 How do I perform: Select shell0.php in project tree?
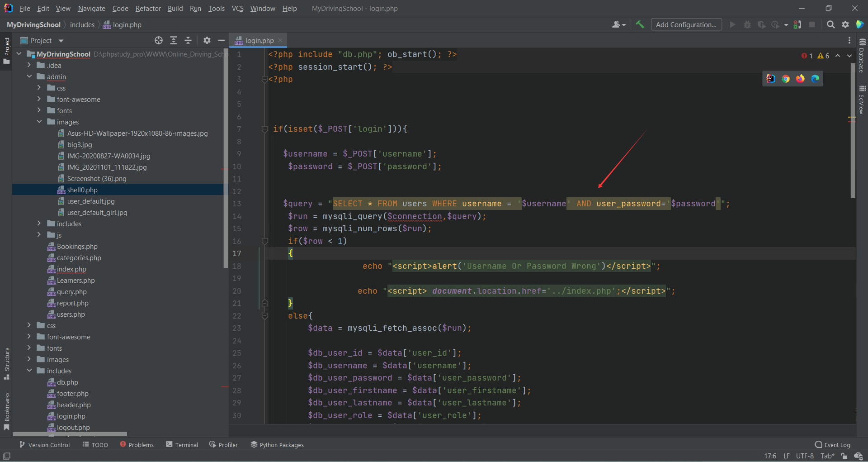82,190
